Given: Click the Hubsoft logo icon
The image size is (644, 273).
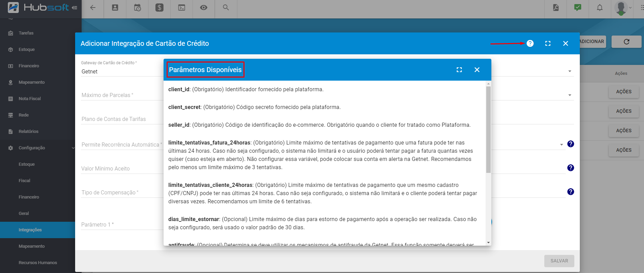Looking at the screenshot, I should click(x=13, y=7).
